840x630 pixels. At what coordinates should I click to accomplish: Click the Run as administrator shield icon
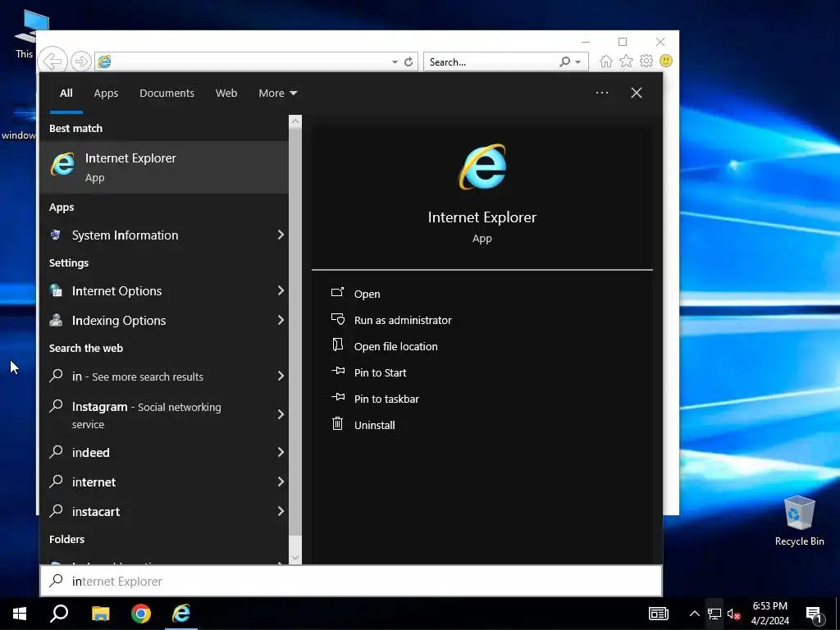[x=337, y=319]
